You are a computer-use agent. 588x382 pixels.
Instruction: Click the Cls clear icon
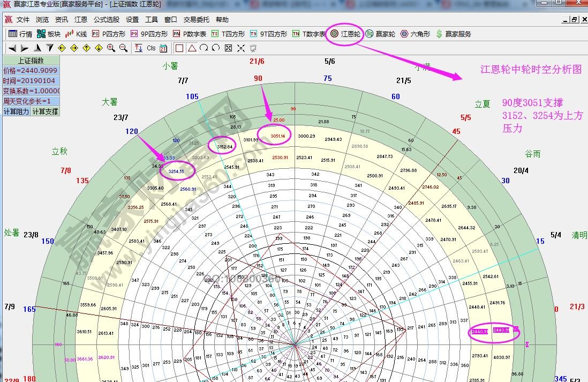[151, 47]
